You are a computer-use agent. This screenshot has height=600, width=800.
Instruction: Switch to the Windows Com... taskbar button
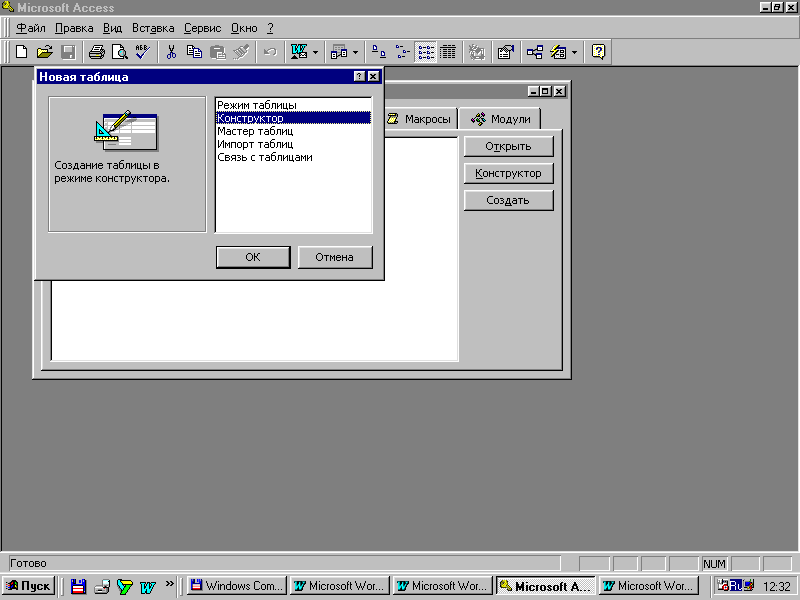click(237, 586)
